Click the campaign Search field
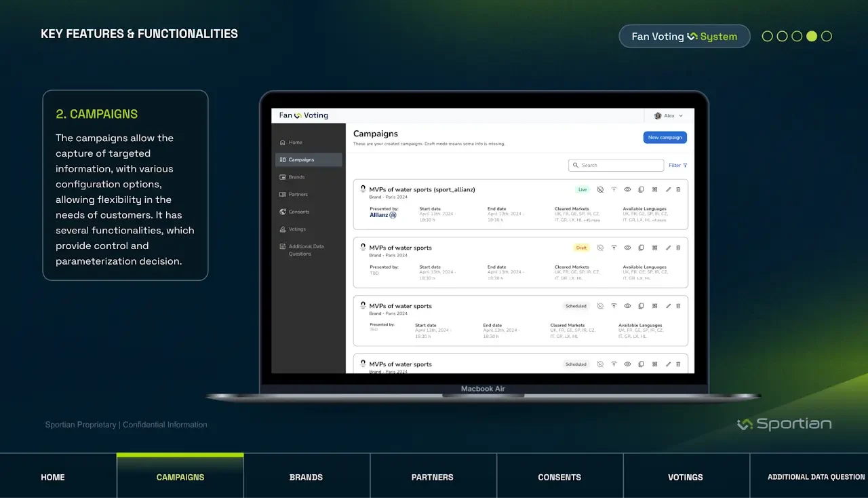The height and width of the screenshot is (498, 868). pyautogui.click(x=616, y=166)
